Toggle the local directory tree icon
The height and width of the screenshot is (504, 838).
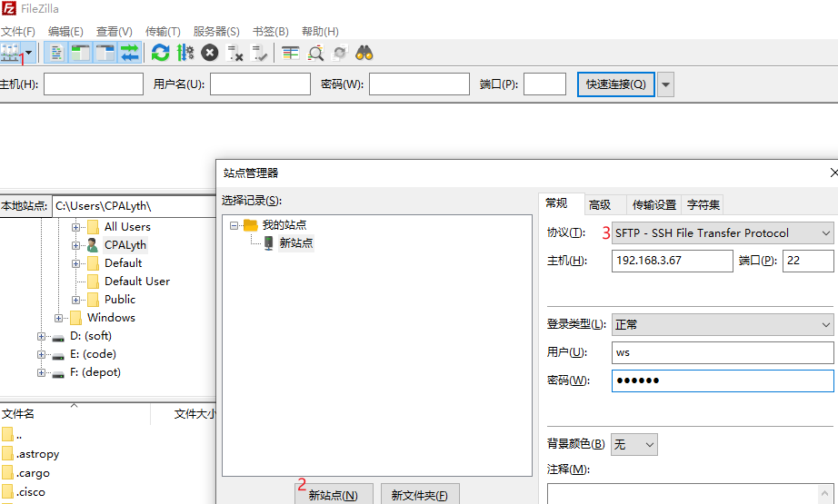(81, 53)
